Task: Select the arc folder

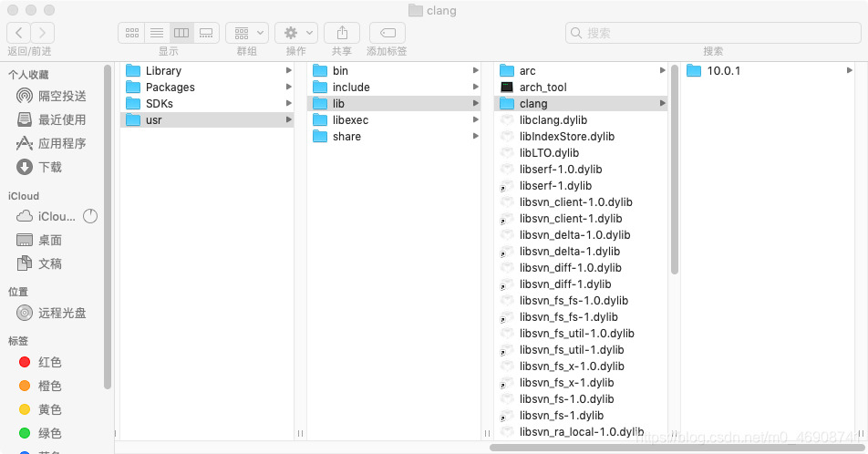Action: tap(581, 71)
